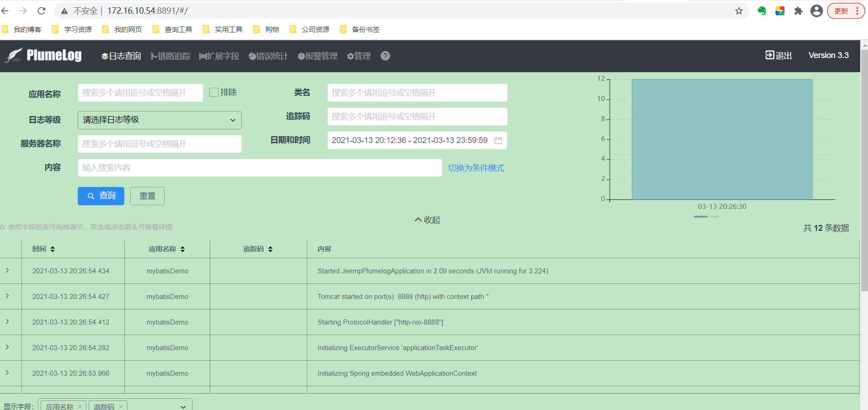
Task: Open the 实用工具 bookmark folder
Action: tap(223, 29)
